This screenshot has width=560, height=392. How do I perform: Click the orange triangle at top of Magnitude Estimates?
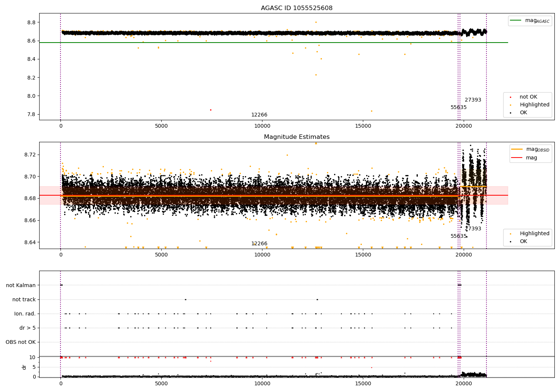[316, 143]
